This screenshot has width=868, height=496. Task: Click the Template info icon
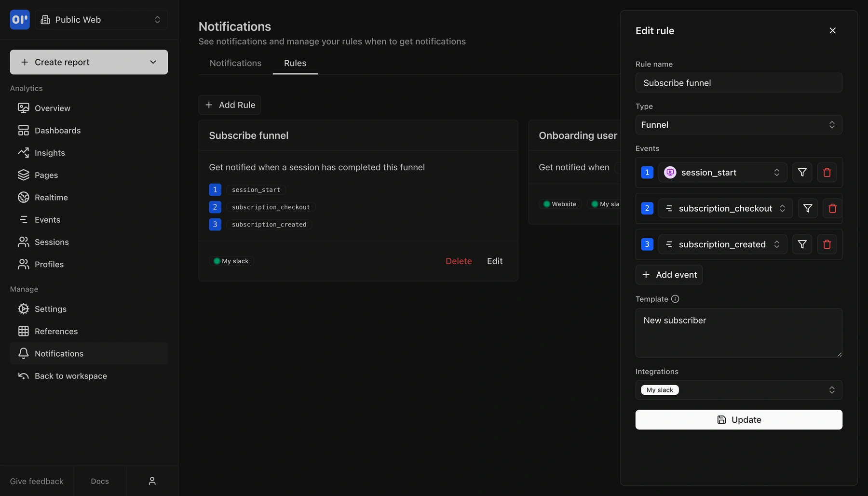675,299
